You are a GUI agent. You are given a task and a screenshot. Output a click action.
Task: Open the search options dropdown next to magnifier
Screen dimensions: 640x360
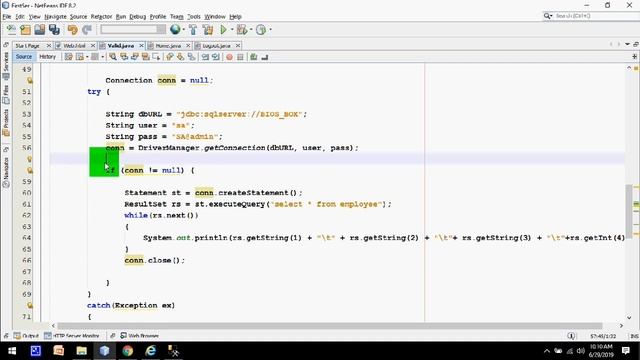click(x=551, y=16)
